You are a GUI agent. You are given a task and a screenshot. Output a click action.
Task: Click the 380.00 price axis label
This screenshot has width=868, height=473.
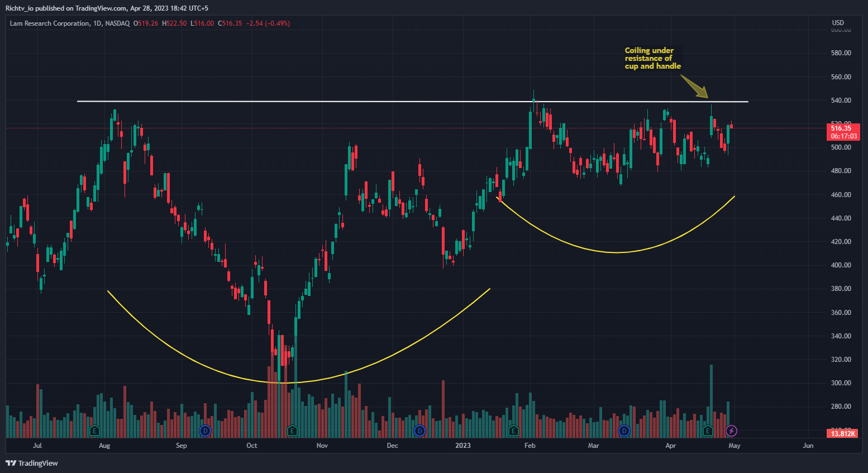(x=841, y=289)
